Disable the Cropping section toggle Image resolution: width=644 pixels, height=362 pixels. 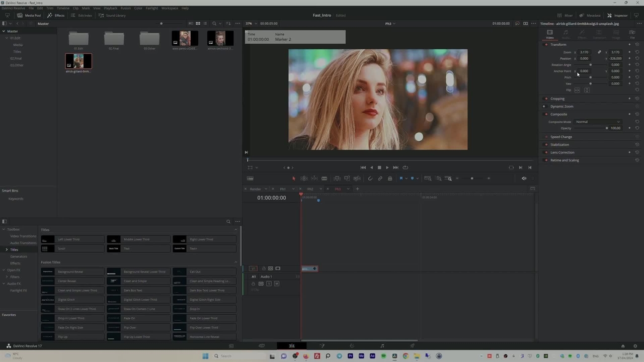[x=546, y=99]
